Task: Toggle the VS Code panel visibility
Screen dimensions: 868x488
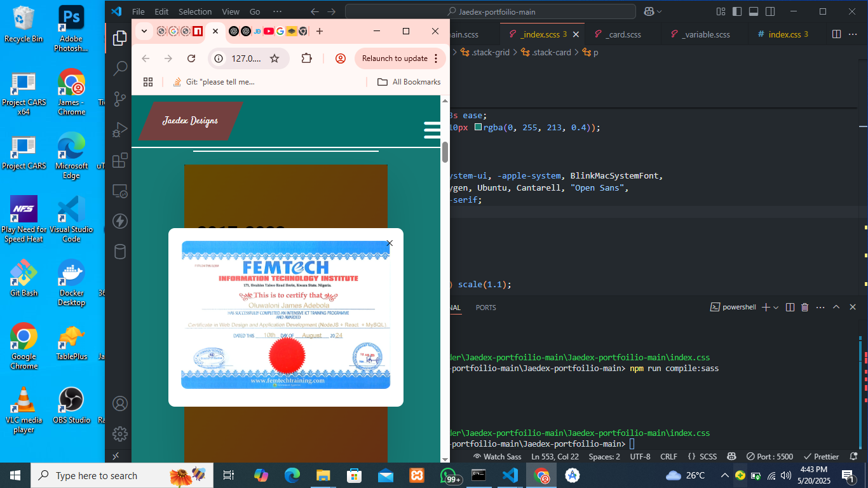Action: (754, 11)
